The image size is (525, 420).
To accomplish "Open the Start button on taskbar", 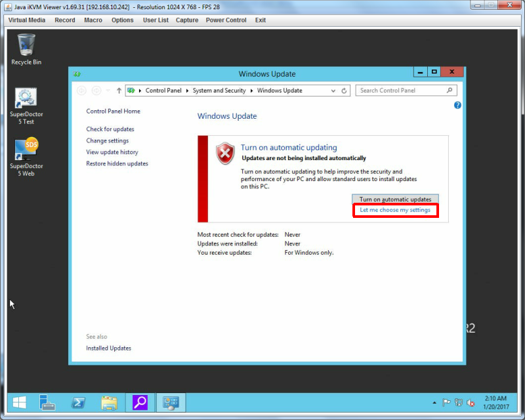I will pos(20,402).
